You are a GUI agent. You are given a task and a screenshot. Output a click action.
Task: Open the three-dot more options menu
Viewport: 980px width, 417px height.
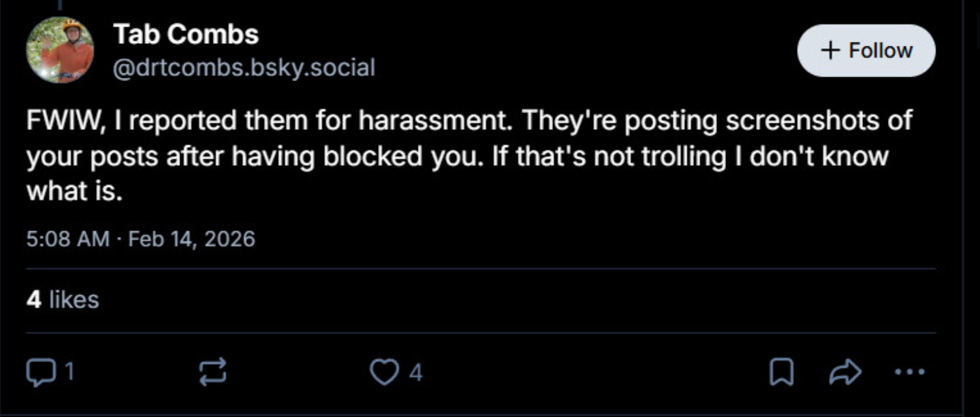[909, 373]
